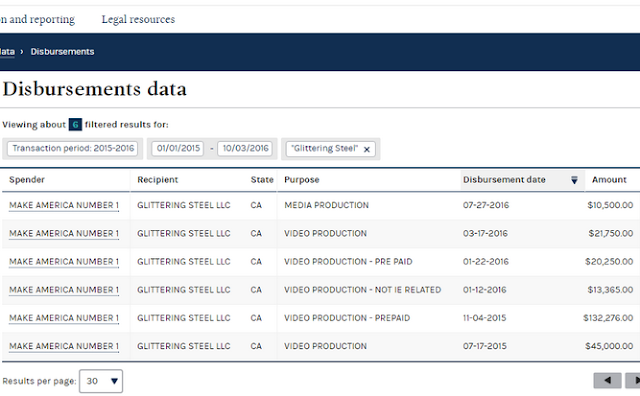Sort by the Amount column header
Screen dimensions: 640x396
[x=609, y=180]
